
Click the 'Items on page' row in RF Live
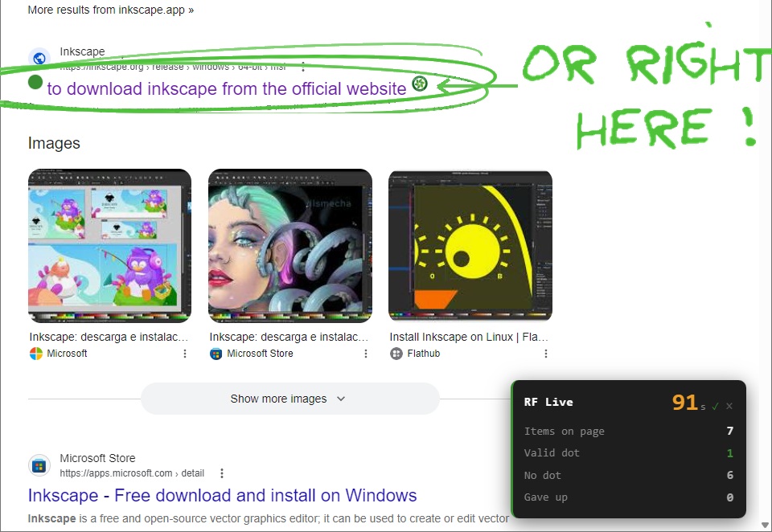629,431
